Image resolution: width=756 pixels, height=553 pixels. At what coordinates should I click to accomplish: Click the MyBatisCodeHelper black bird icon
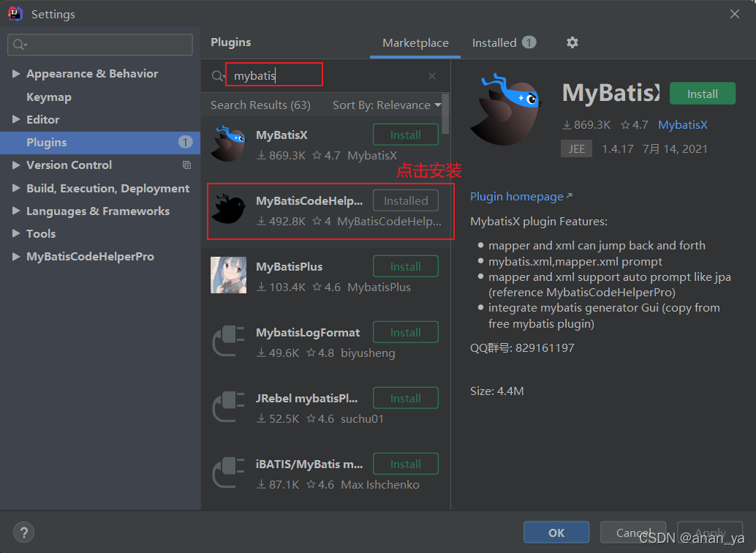[x=229, y=209]
